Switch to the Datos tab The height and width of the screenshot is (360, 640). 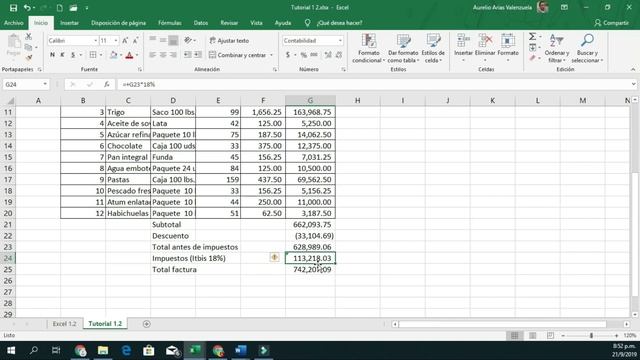point(201,23)
